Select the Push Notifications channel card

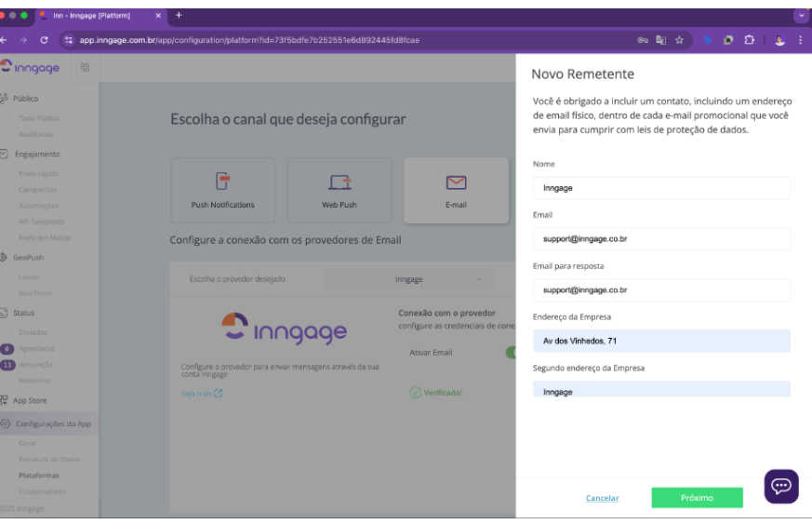coord(222,190)
